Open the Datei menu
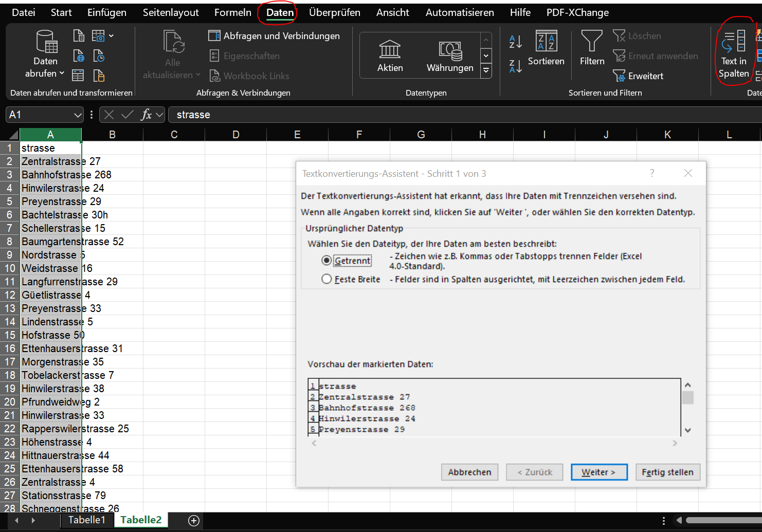 point(24,12)
